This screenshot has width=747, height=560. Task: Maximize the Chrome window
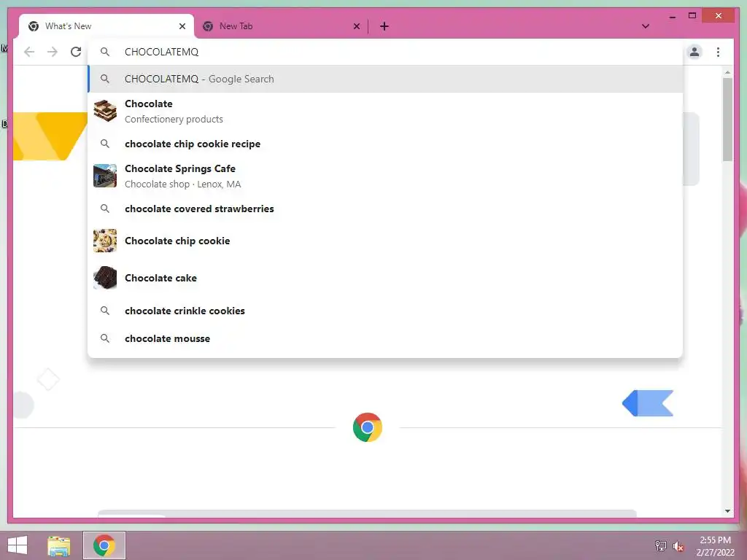point(692,16)
